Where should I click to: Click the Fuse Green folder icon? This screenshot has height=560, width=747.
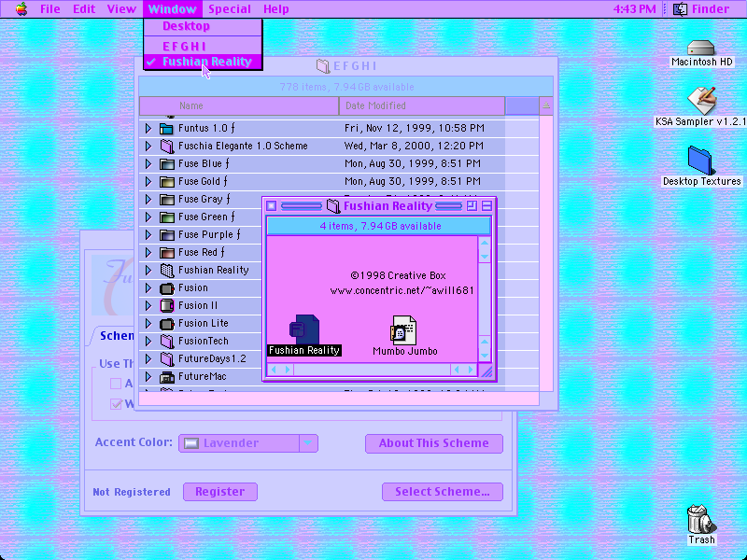tap(167, 217)
